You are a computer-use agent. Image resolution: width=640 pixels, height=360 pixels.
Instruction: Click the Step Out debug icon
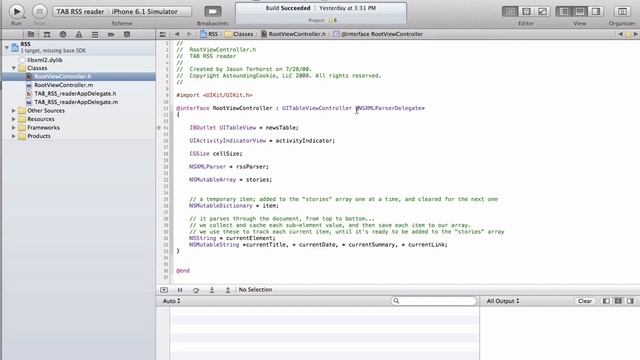coord(228,290)
